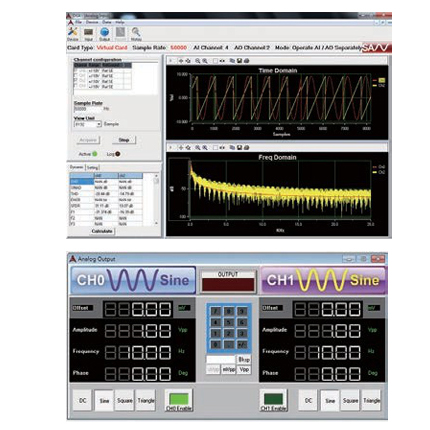430x430 pixels.
Task: Click zoom-in icon above Time Domain chart
Action: (x=198, y=61)
